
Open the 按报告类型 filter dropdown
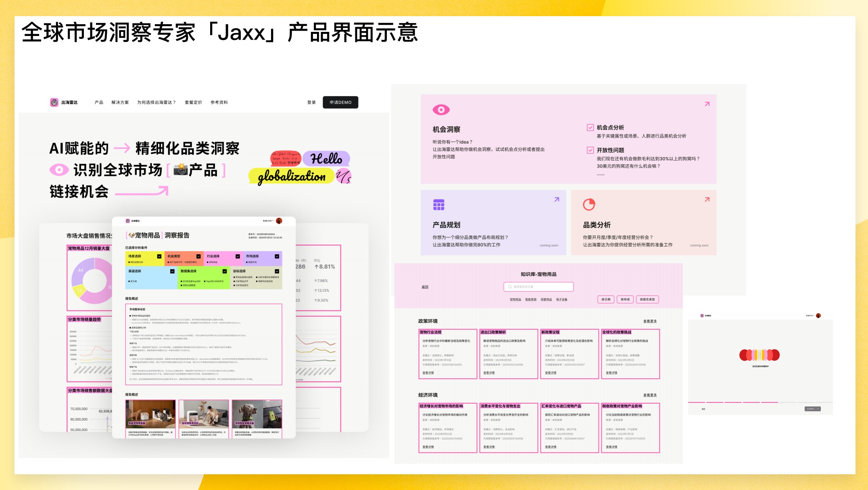(x=647, y=299)
